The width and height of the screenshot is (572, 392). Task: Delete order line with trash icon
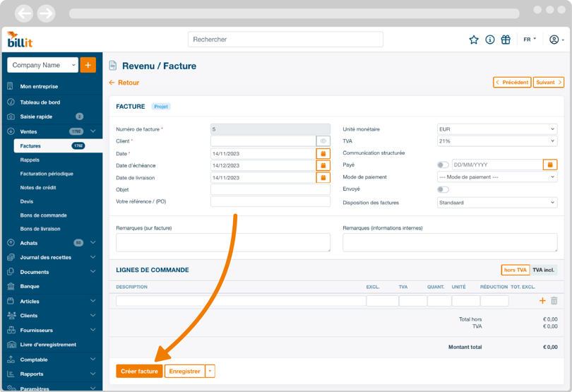[x=554, y=301]
